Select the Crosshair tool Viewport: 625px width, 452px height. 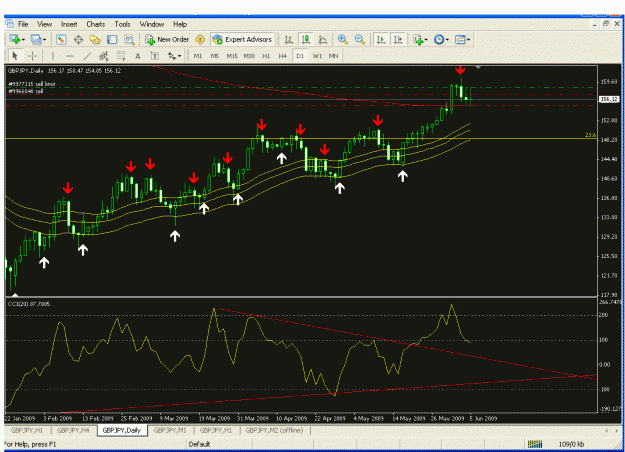32,56
